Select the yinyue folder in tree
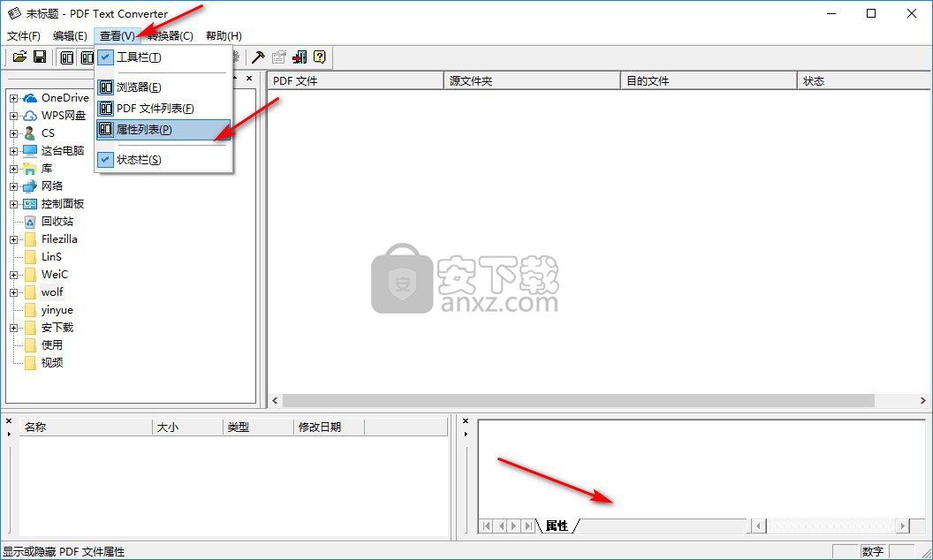The height and width of the screenshot is (560, 933). (57, 310)
